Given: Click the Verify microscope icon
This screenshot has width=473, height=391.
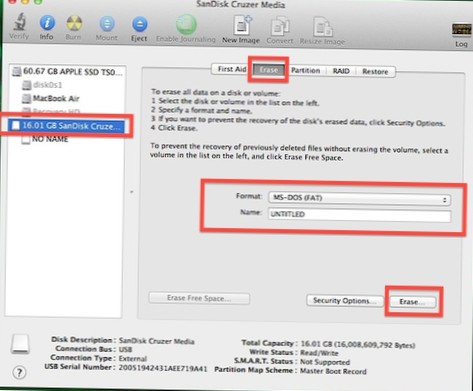Looking at the screenshot, I should click(x=19, y=22).
